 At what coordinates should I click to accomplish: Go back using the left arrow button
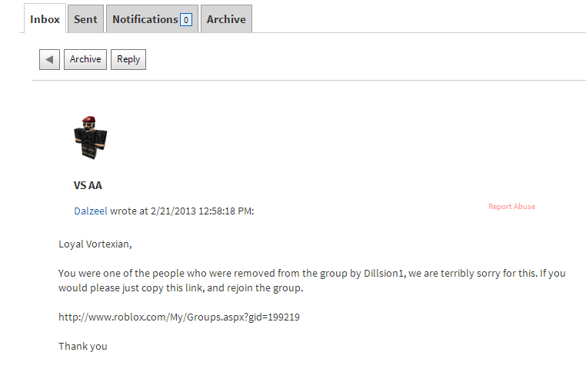pyautogui.click(x=49, y=59)
